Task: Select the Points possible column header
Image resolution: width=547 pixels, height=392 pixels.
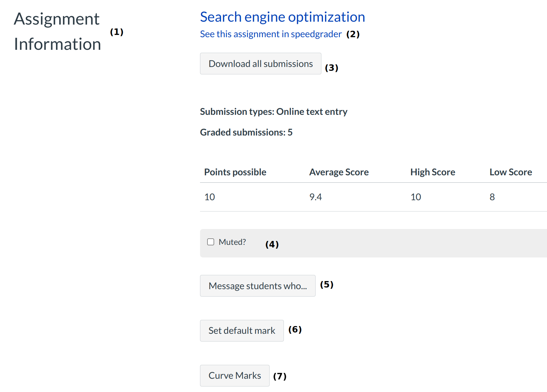Action: [x=235, y=172]
